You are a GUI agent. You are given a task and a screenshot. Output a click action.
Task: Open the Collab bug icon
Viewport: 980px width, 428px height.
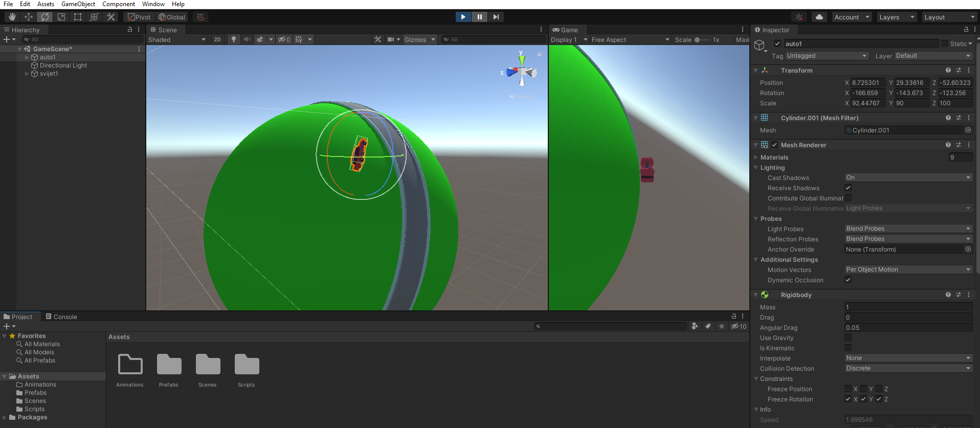pos(799,17)
